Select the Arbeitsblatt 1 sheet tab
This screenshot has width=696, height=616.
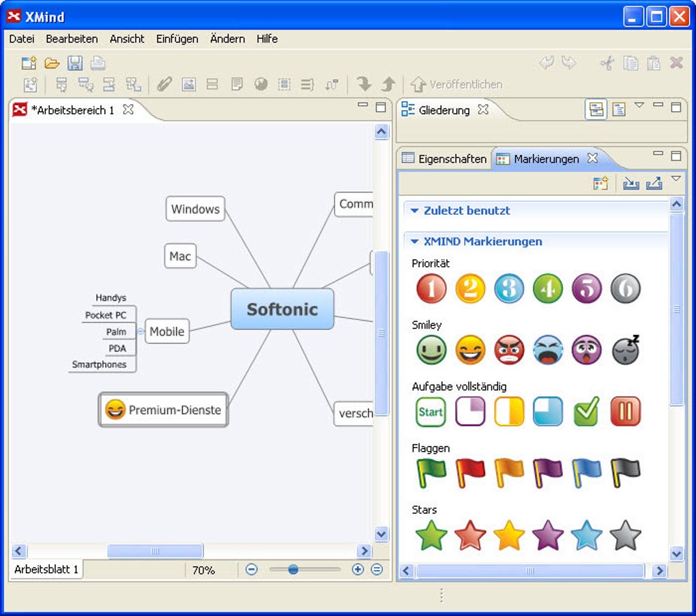[x=46, y=569]
